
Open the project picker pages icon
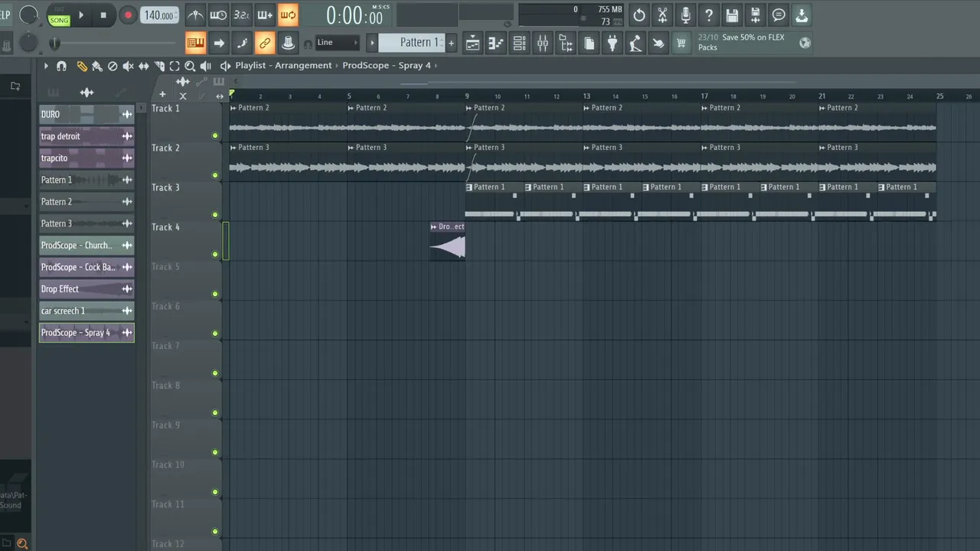(x=589, y=43)
